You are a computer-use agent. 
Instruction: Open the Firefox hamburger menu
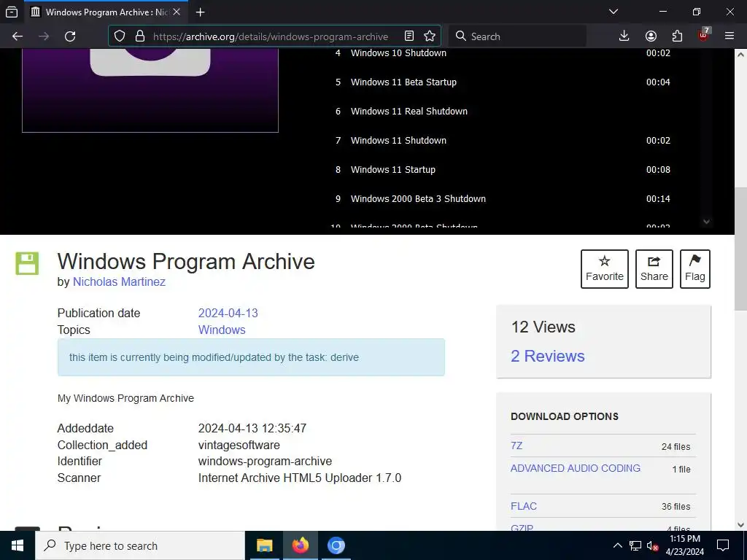(729, 36)
